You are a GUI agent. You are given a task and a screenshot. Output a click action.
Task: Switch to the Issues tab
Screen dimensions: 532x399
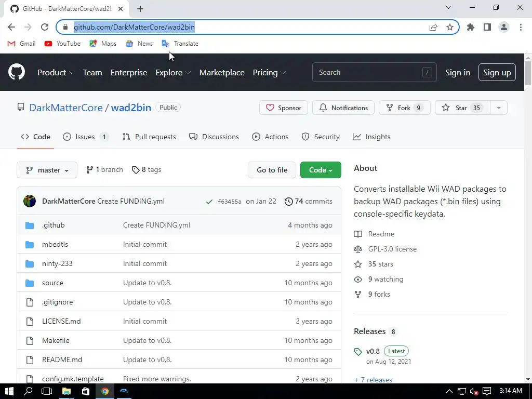86,137
